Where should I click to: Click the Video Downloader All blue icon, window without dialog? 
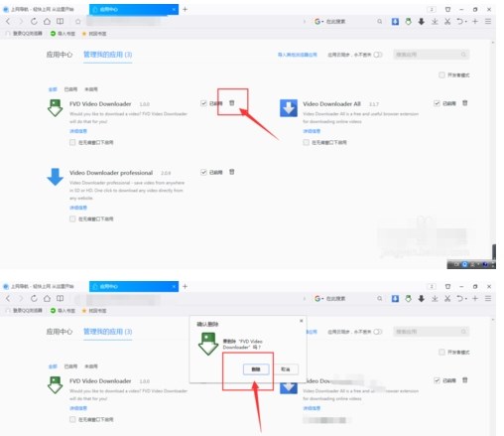pyautogui.click(x=289, y=108)
